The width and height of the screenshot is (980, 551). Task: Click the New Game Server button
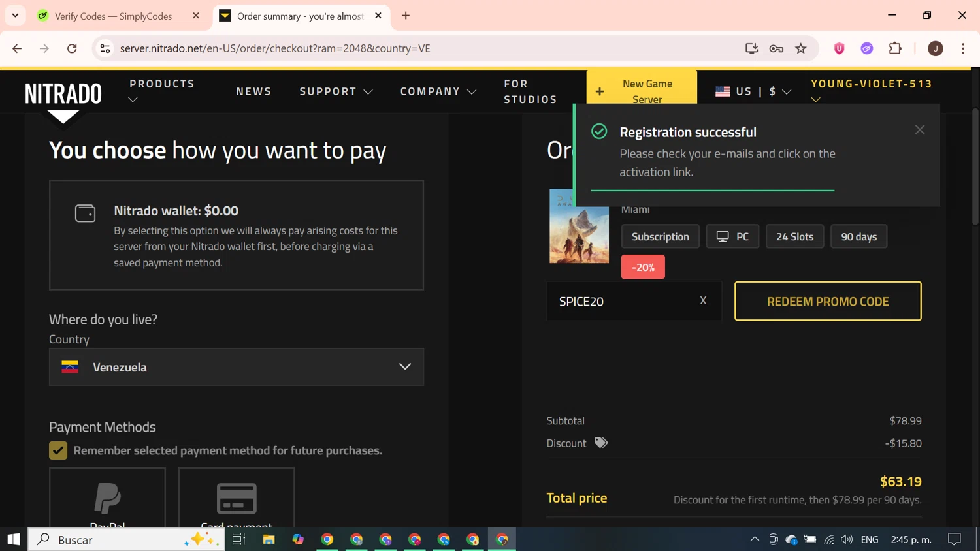click(x=642, y=91)
